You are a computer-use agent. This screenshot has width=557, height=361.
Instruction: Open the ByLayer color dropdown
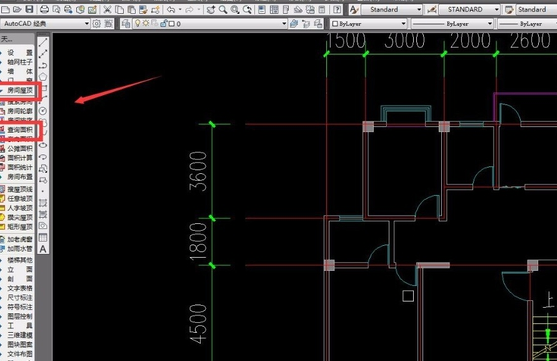[368, 24]
